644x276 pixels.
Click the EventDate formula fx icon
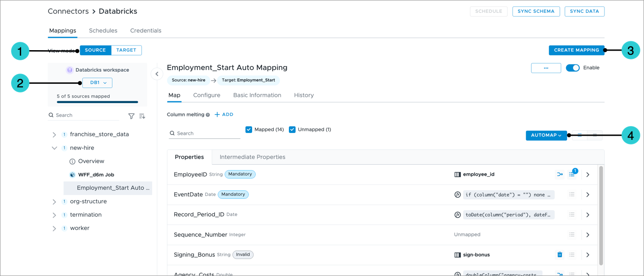coord(458,195)
